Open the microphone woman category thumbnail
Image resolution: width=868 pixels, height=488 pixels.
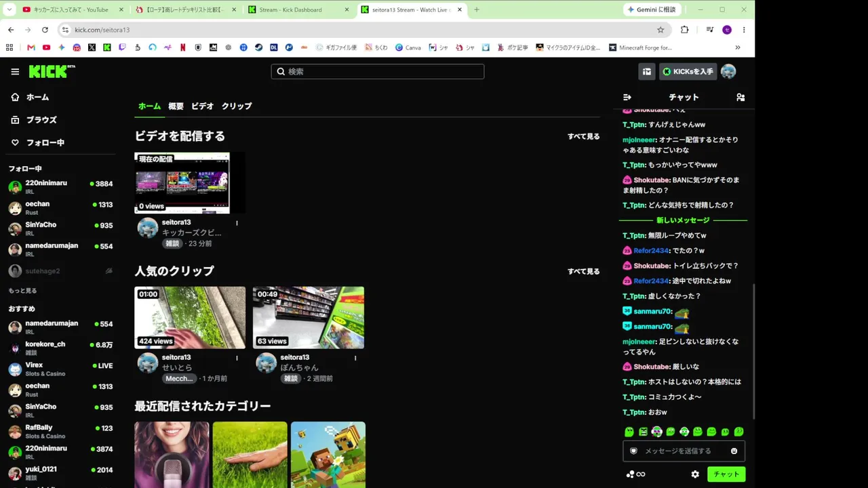[172, 455]
